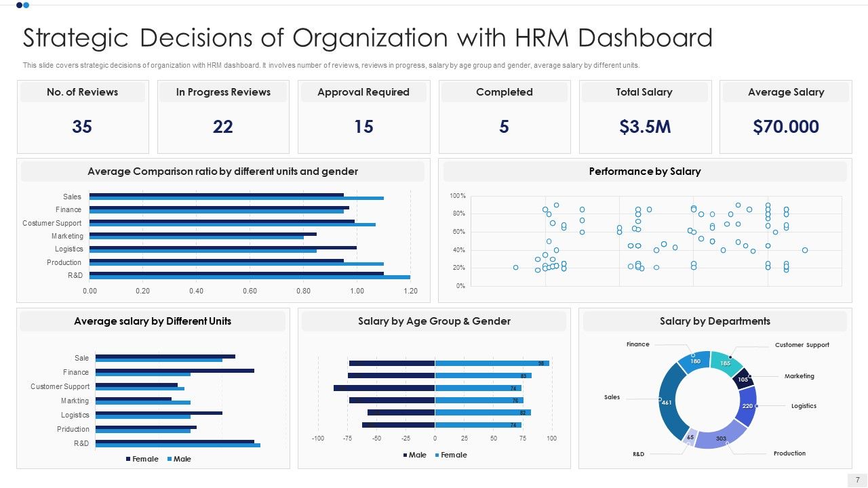The image size is (868, 488).
Task: Click the bar labeled 82 in age group chart
Action: 483,412
